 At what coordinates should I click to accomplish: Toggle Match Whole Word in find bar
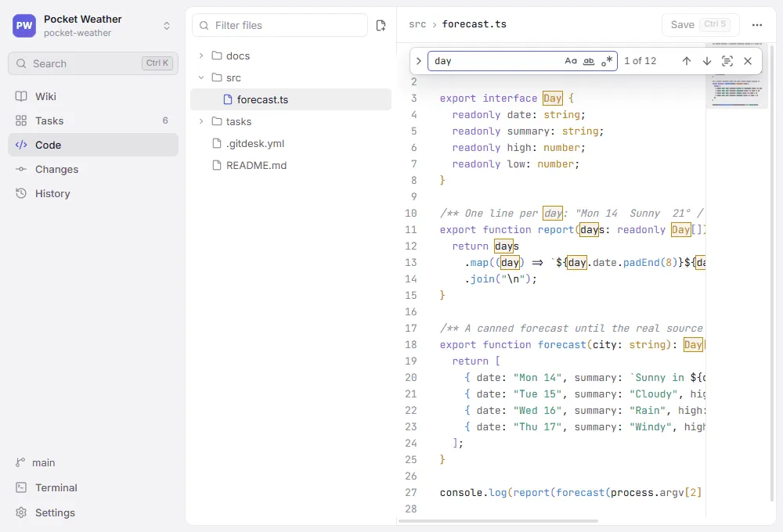tap(589, 61)
